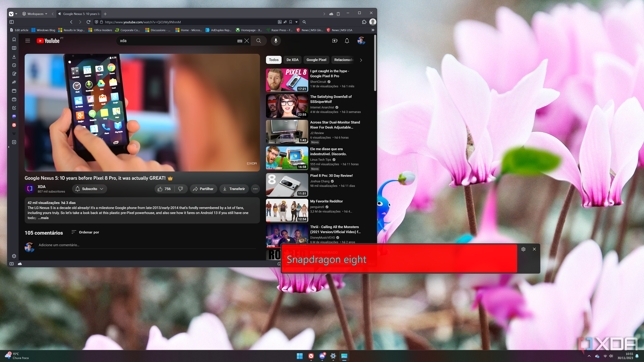This screenshot has height=362, width=644.
Task: Open the closed tabs trash icon
Action: pos(338,14)
